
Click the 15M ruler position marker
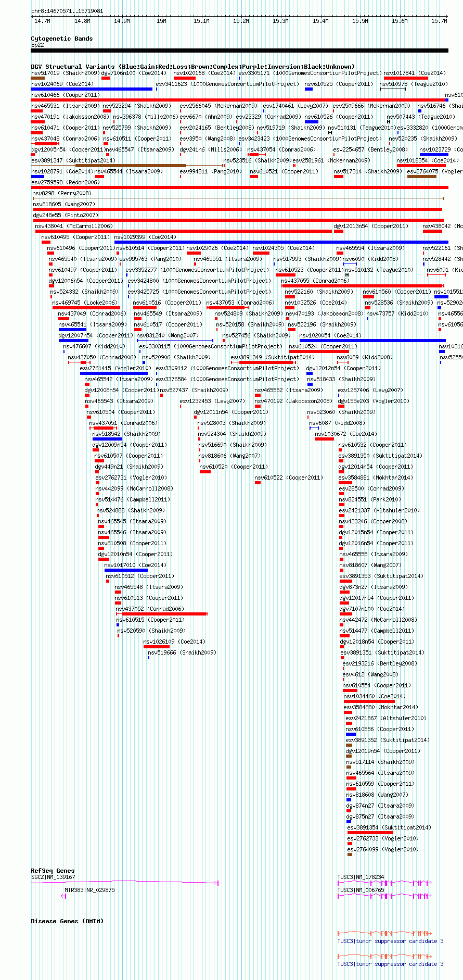pos(161,21)
